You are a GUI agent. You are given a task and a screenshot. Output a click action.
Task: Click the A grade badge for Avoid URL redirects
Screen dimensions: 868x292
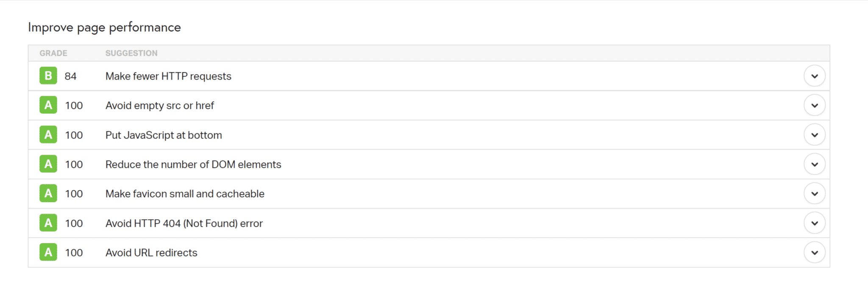click(x=48, y=252)
